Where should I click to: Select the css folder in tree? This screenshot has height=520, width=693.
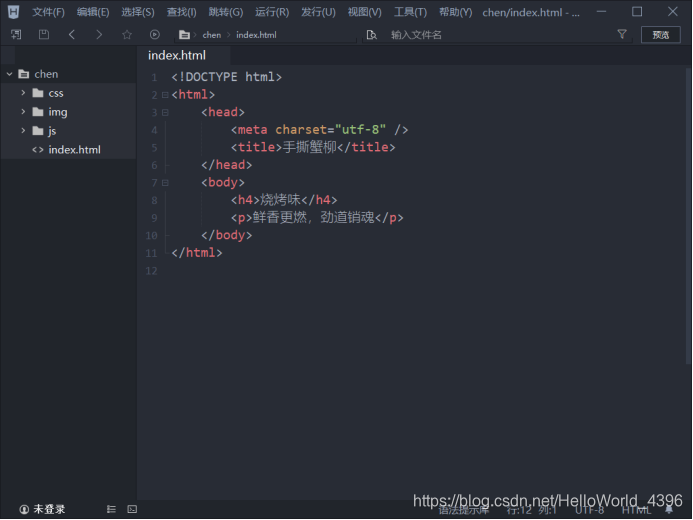pyautogui.click(x=68, y=93)
